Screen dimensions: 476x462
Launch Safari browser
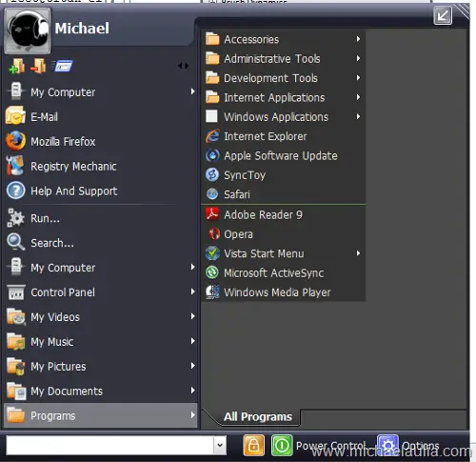tap(284, 194)
